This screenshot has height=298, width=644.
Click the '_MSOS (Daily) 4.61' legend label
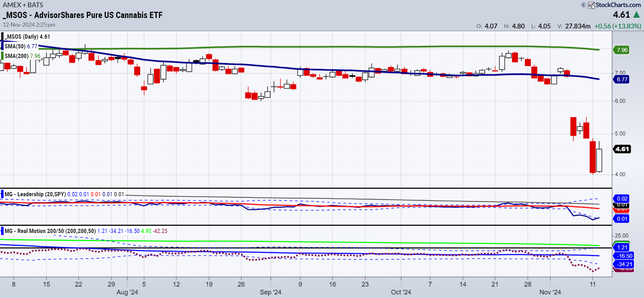pyautogui.click(x=27, y=37)
